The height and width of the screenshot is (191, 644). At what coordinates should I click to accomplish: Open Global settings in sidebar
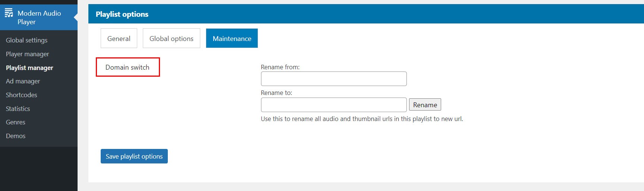tap(26, 40)
